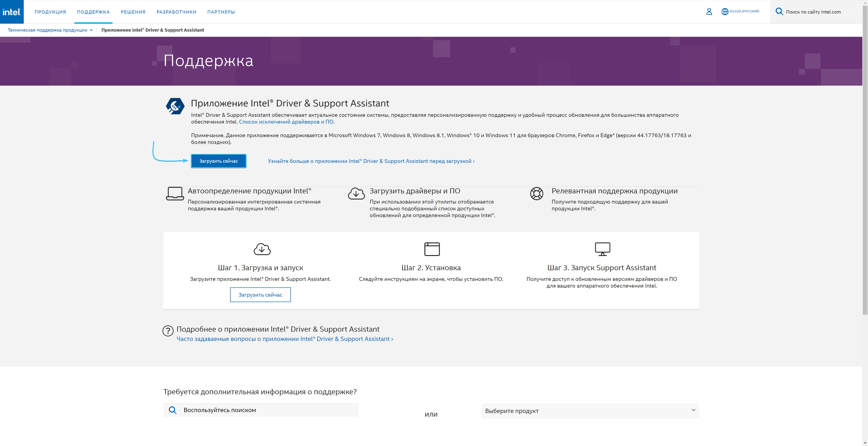This screenshot has width=868, height=446.
Task: Open the ПРОДУКЦИЯ menu
Action: (50, 12)
